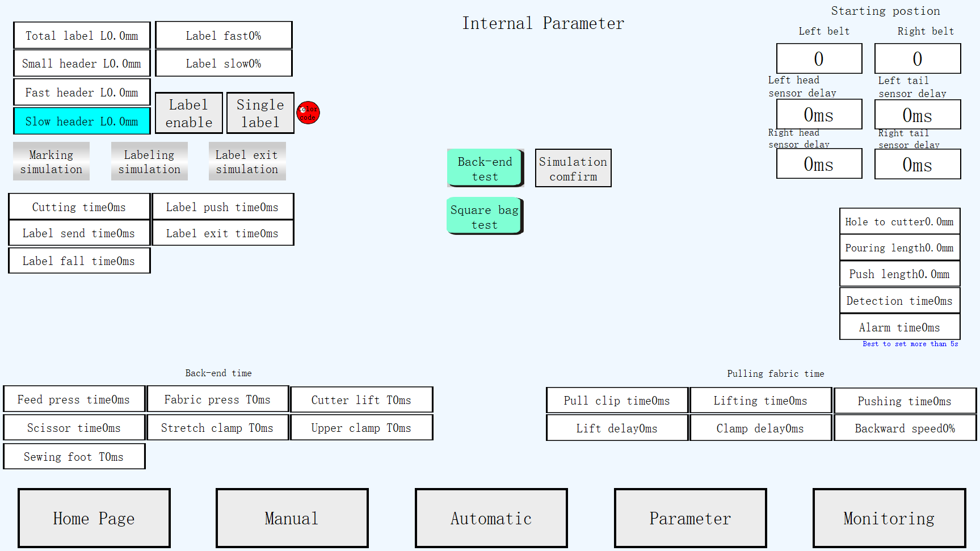Click the 'Internal Parameter' page title
This screenshot has width=980, height=551.
(543, 23)
